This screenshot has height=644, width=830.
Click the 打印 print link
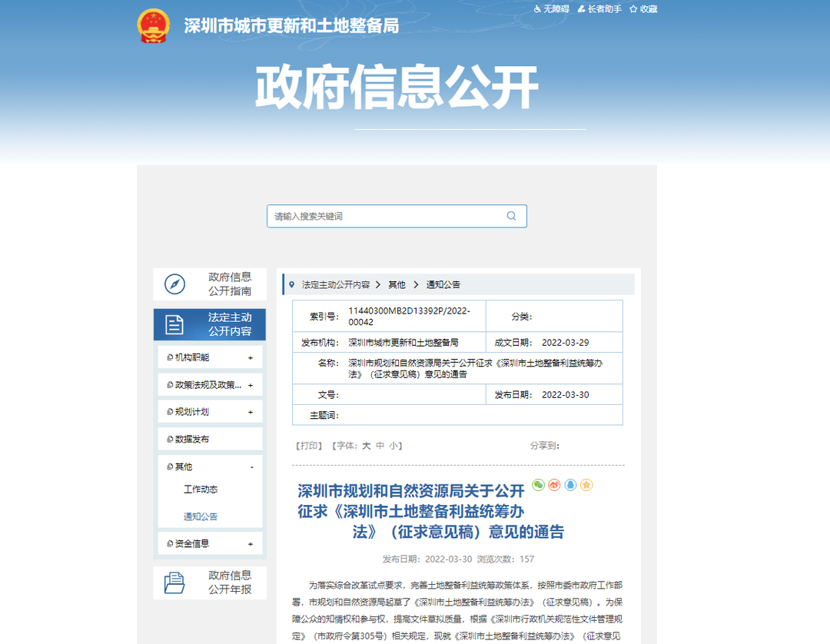pos(309,446)
